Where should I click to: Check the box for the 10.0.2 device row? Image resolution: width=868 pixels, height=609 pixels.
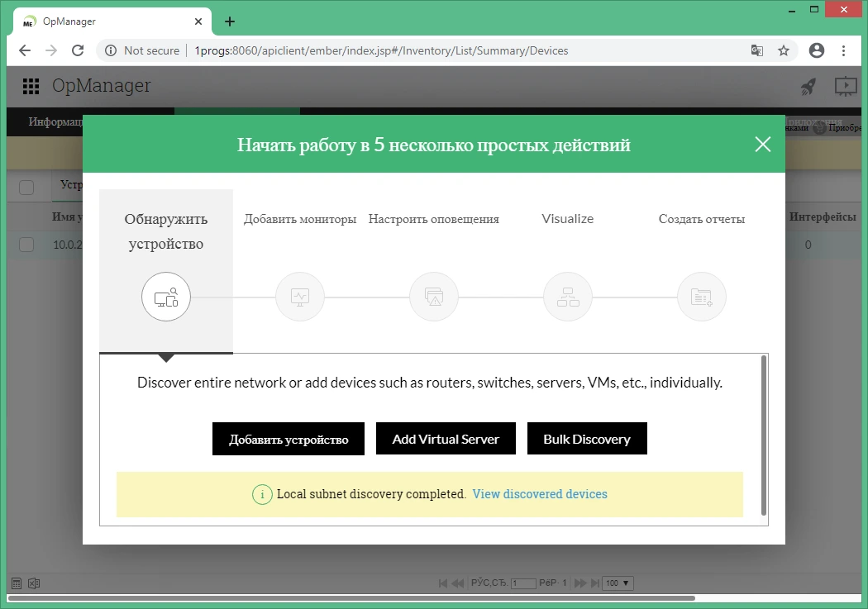point(26,245)
